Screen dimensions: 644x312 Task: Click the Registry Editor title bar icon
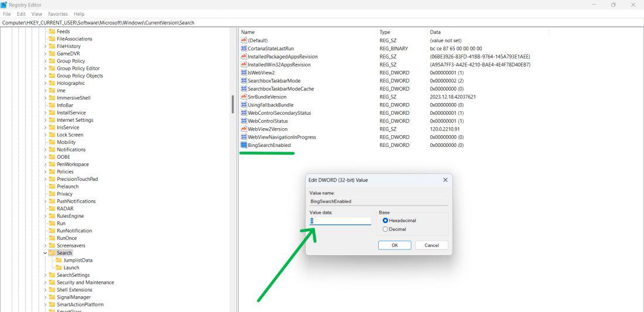click(4, 5)
